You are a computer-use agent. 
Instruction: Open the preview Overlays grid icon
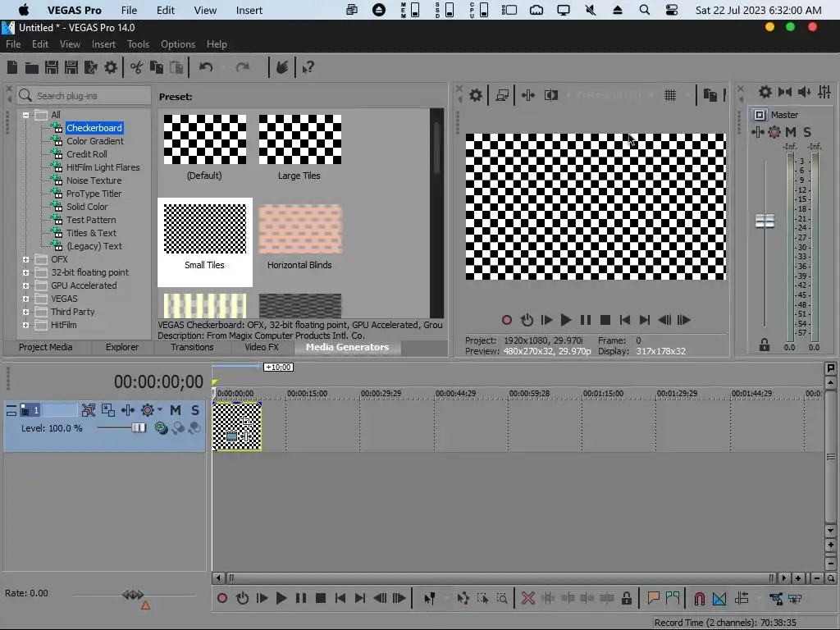[669, 95]
